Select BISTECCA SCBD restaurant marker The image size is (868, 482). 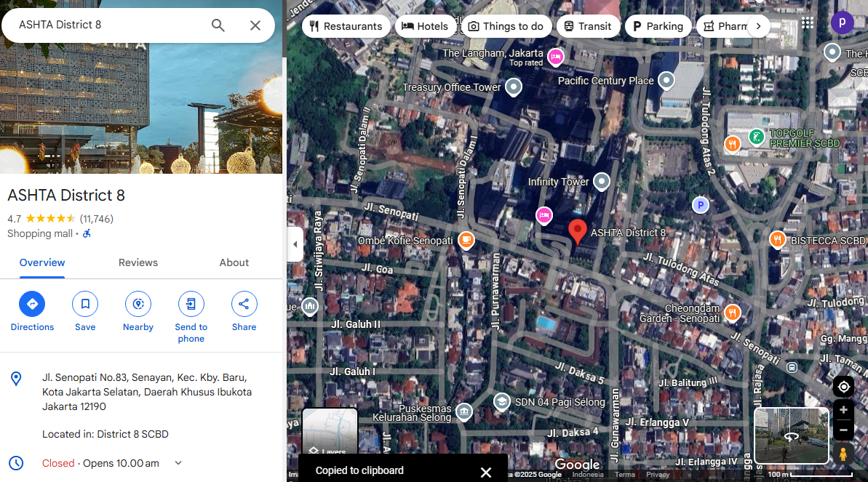777,240
